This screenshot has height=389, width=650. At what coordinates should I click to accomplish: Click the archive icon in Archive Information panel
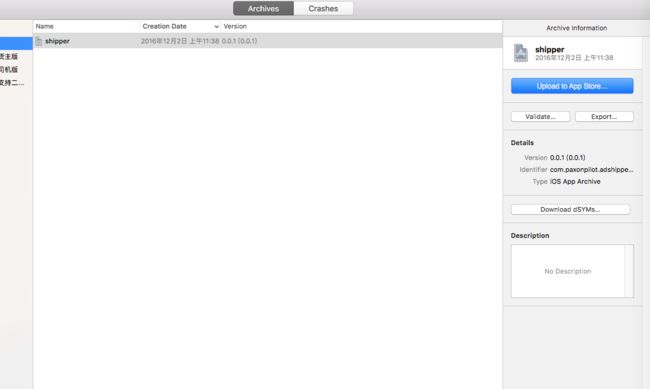(x=521, y=53)
